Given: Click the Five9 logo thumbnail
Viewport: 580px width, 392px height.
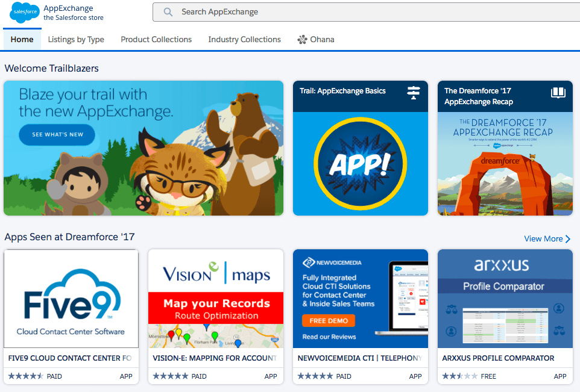Looking at the screenshot, I should coord(71,299).
